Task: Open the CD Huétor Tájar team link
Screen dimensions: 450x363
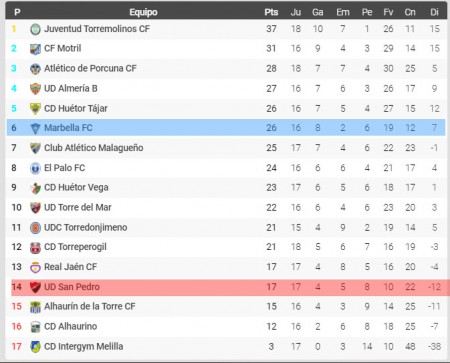Action: click(x=76, y=108)
